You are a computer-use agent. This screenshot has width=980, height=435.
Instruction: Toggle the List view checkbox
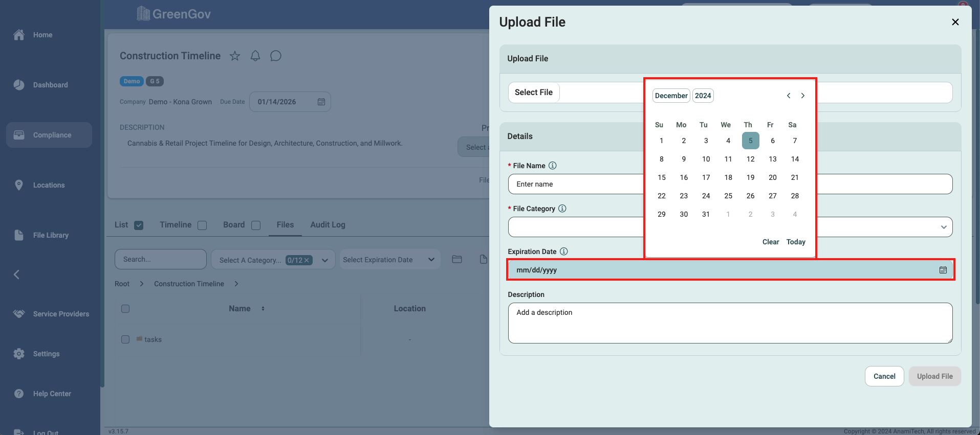139,225
